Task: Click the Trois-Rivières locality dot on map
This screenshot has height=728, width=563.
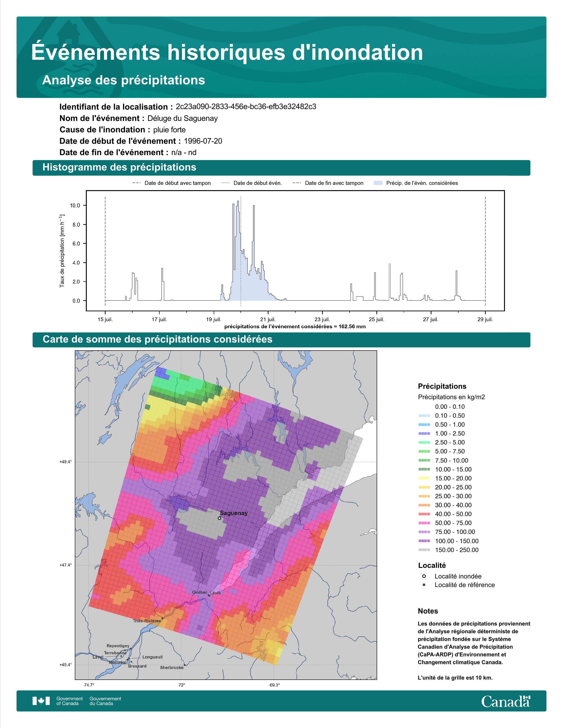Action: (x=162, y=618)
